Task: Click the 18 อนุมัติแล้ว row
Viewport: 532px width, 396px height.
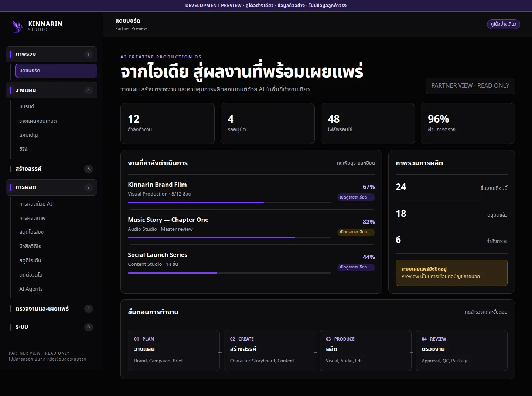Action: point(451,214)
